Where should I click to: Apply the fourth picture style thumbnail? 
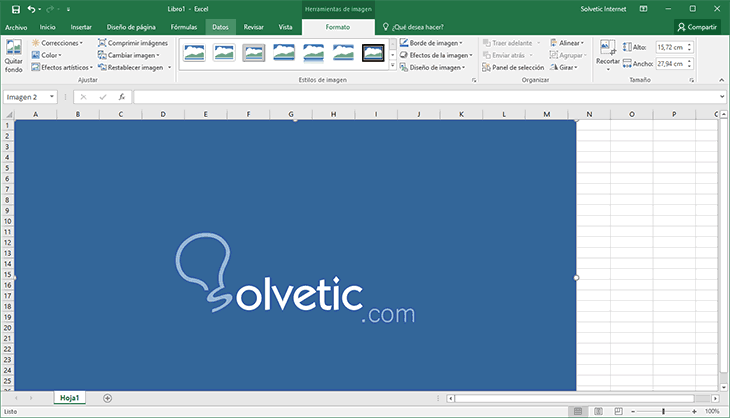pos(284,53)
